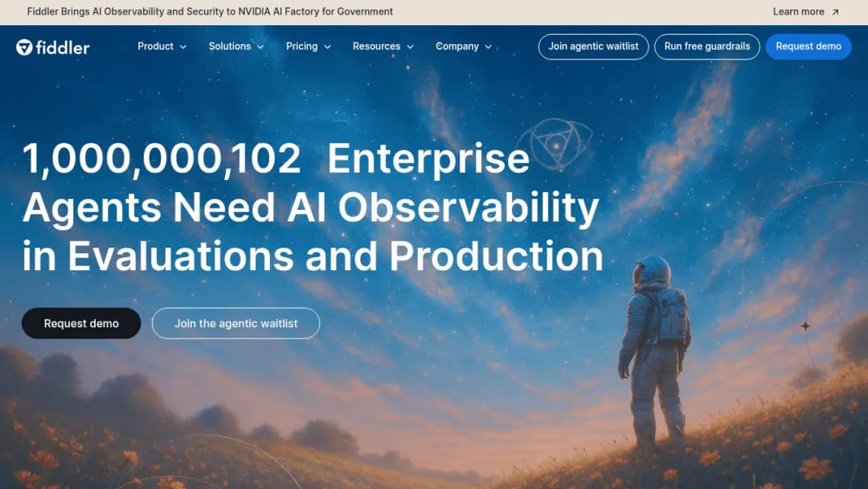Click the Fiddler logo icon
Image resolution: width=868 pixels, height=489 pixels.
24,47
